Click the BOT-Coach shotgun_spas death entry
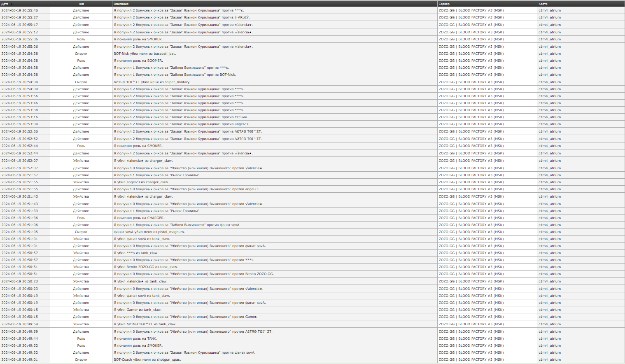This screenshot has width=625, height=364. coord(147,359)
